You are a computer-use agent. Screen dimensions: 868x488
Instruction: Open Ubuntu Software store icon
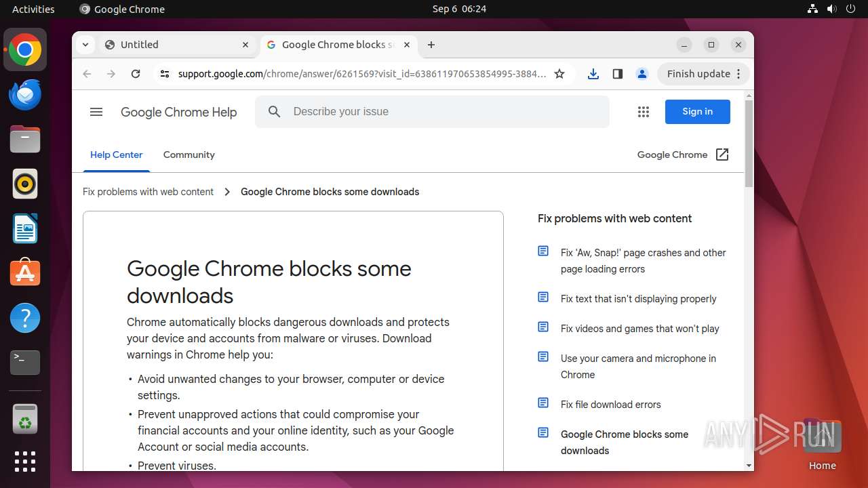point(25,273)
